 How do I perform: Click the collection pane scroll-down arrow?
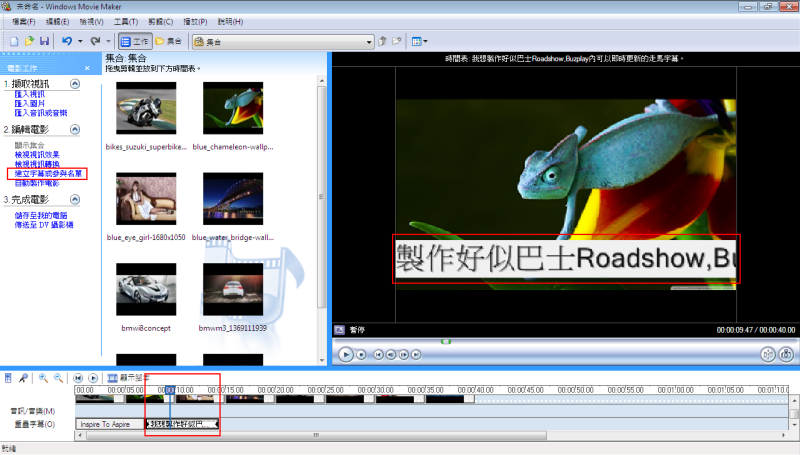321,360
